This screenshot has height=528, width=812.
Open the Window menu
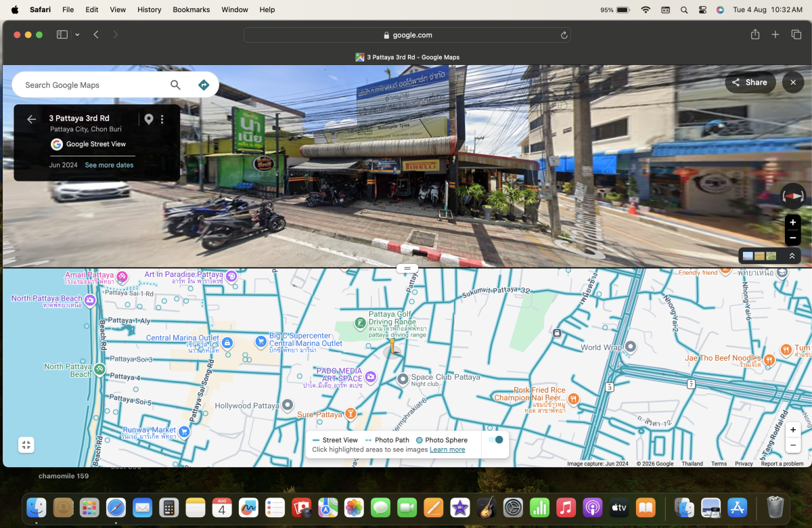pyautogui.click(x=235, y=9)
